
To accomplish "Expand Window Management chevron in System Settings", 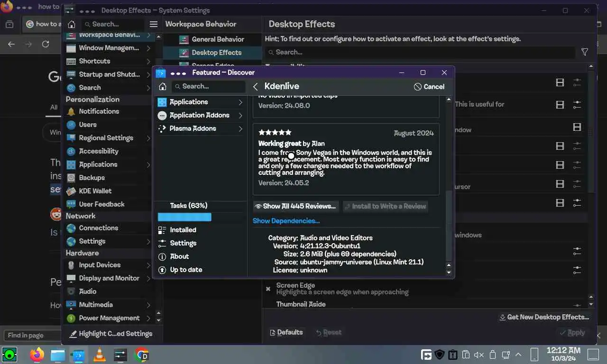I will pyautogui.click(x=148, y=48).
